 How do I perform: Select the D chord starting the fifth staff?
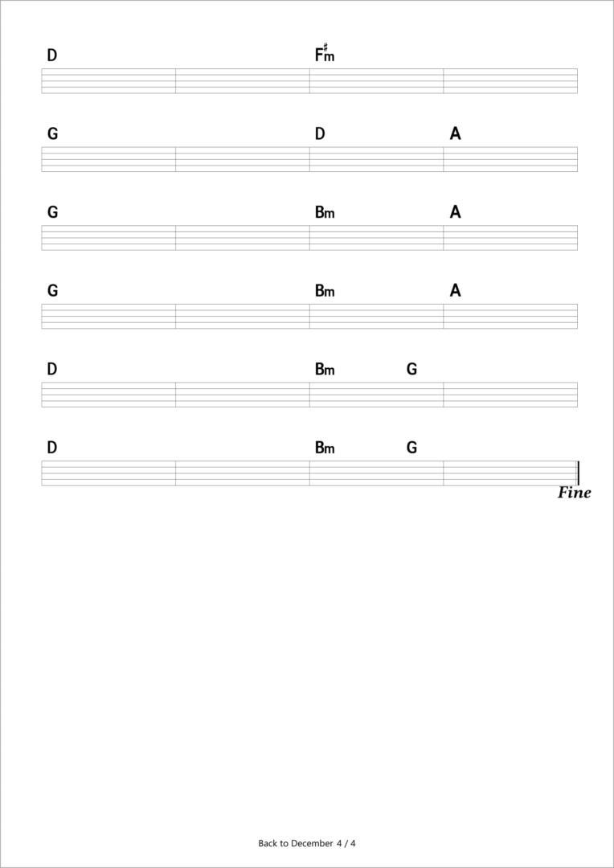(52, 370)
